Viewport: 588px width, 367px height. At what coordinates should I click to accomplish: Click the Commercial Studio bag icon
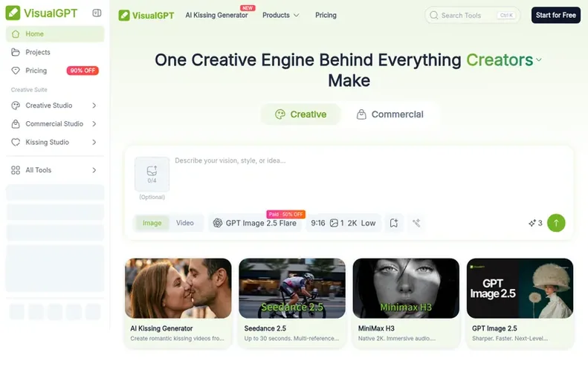click(16, 124)
